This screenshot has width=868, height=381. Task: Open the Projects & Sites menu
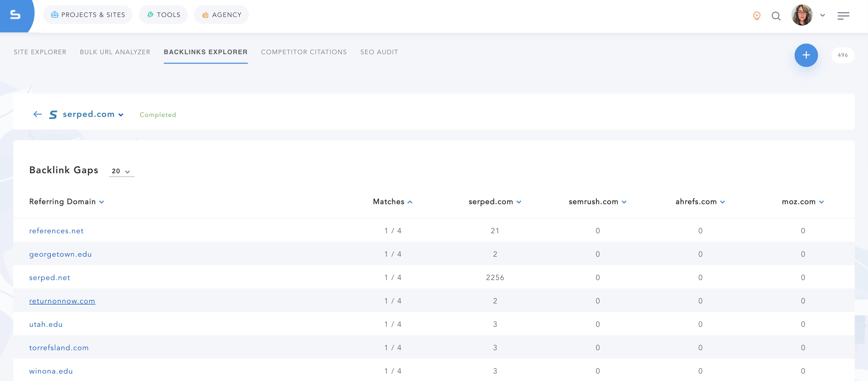87,15
